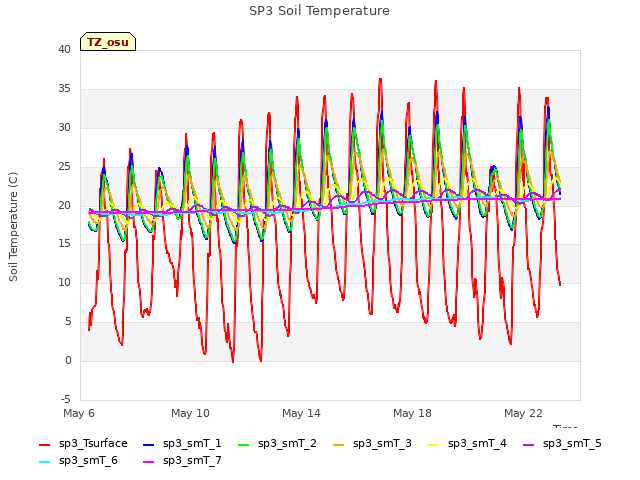The height and width of the screenshot is (480, 640).
Task: Click the 20 y-axis tick label
Action: (x=64, y=205)
